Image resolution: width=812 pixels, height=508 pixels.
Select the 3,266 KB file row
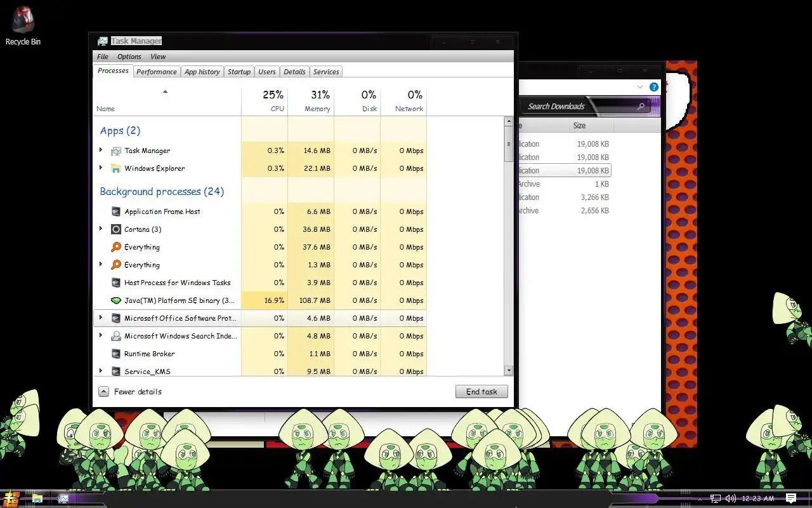pyautogui.click(x=565, y=197)
